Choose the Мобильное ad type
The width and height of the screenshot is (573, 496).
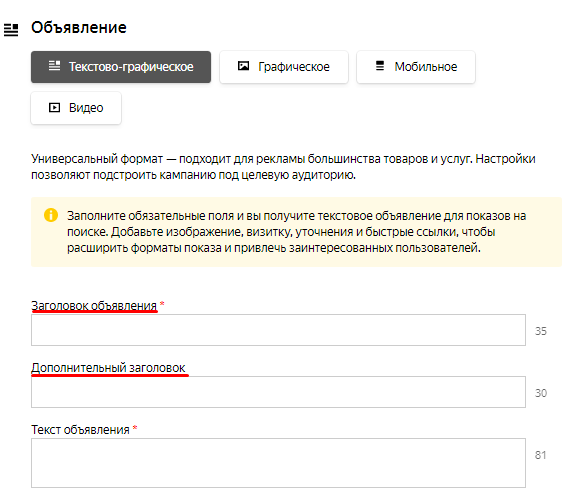pos(416,67)
